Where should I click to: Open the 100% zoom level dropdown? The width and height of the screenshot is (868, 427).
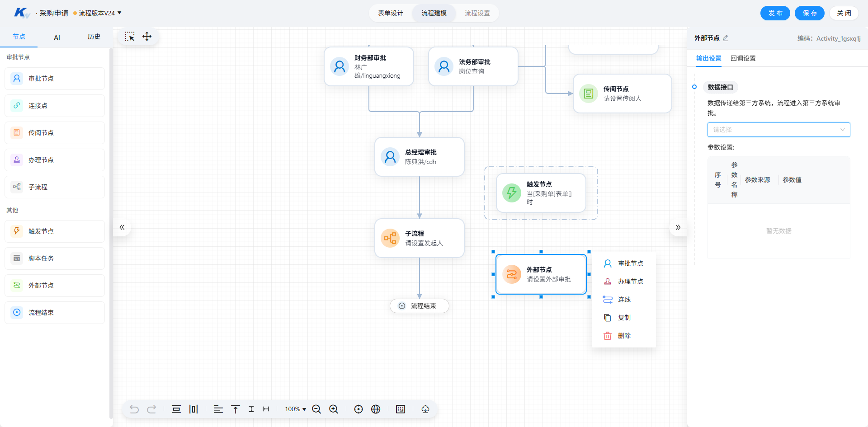tap(296, 409)
